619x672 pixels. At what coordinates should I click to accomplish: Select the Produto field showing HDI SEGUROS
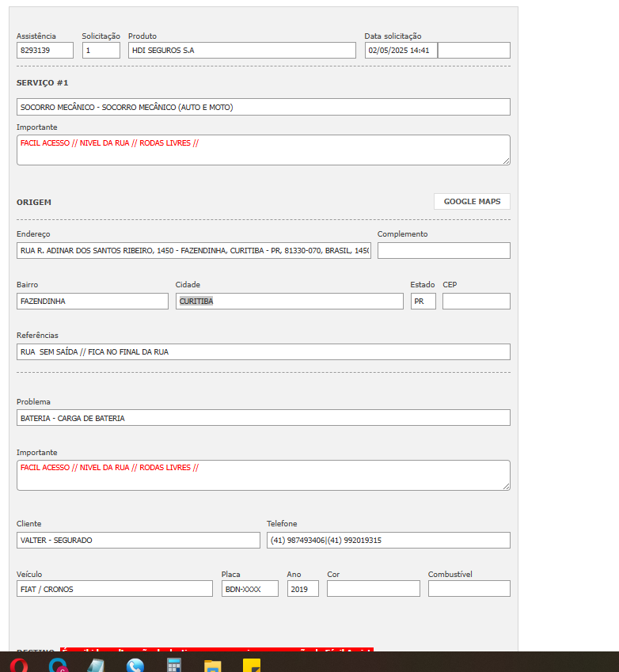(242, 51)
